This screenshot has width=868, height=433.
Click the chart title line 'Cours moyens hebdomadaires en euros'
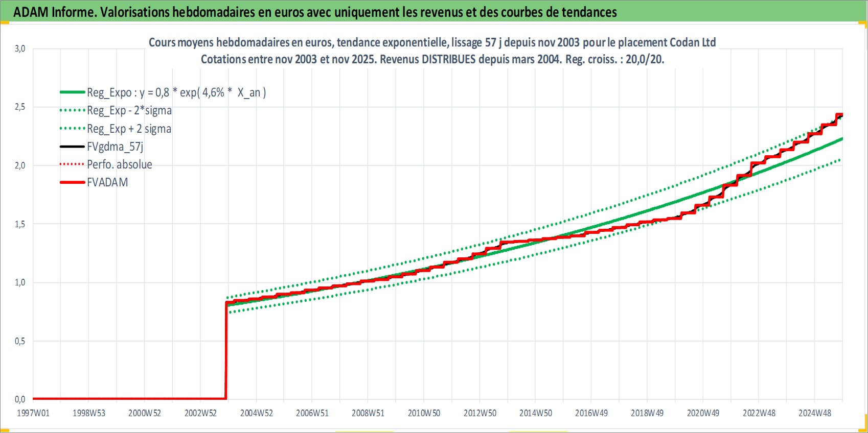432,42
